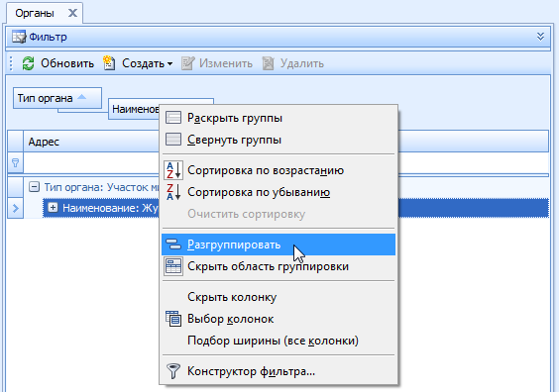Click the Раскрыть группы menu icon
The height and width of the screenshot is (392, 559).
[x=173, y=118]
